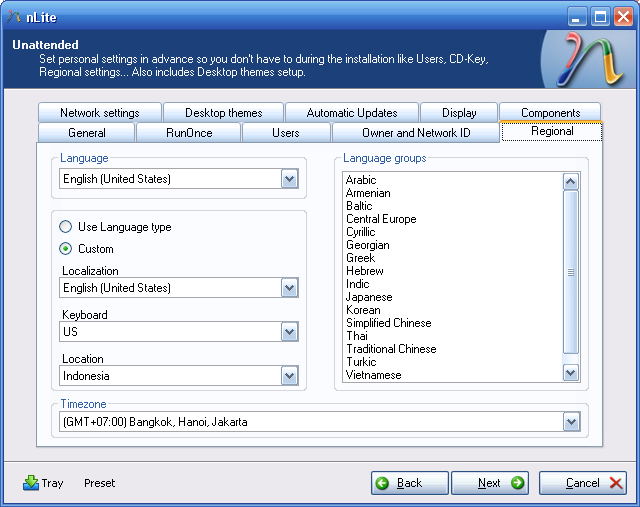Click the Tray label
640x507 pixels.
(52, 483)
